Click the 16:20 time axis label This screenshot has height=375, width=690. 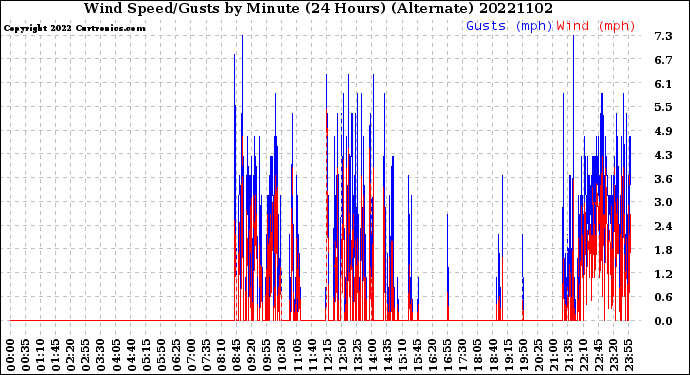(432, 355)
